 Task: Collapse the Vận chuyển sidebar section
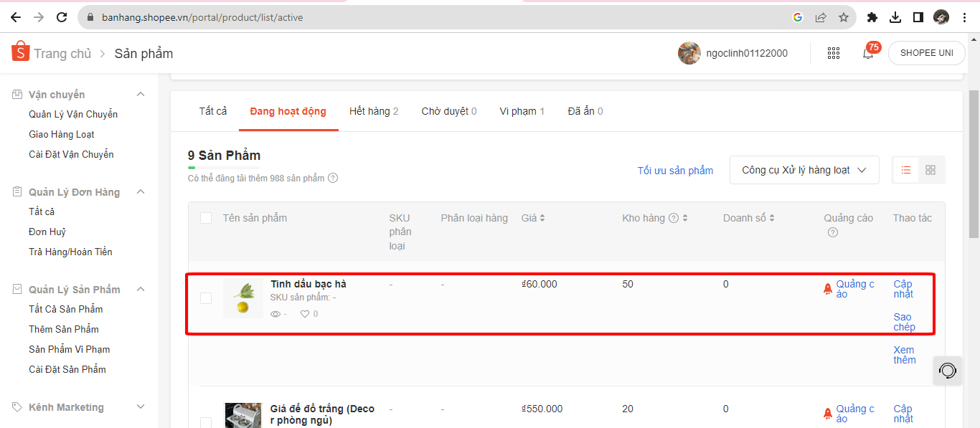tap(141, 95)
